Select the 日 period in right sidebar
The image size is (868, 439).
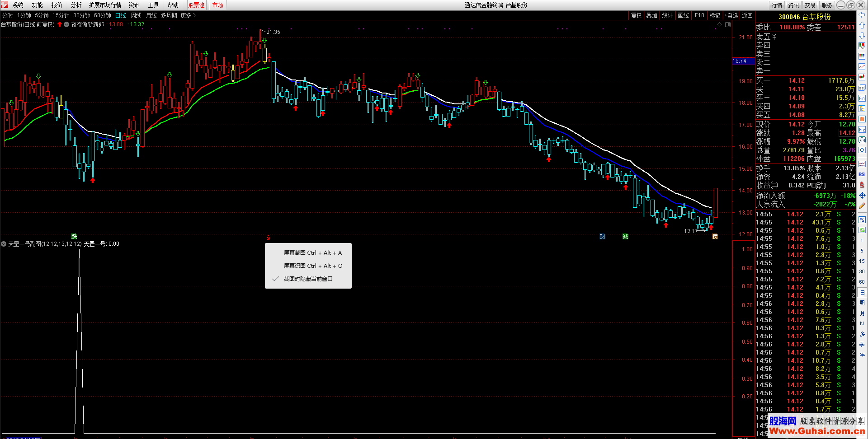pos(862,293)
